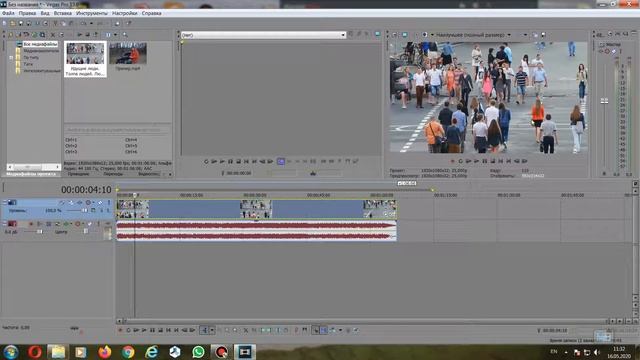Solo the audio track
The image size is (640, 360).
[x=98, y=224]
